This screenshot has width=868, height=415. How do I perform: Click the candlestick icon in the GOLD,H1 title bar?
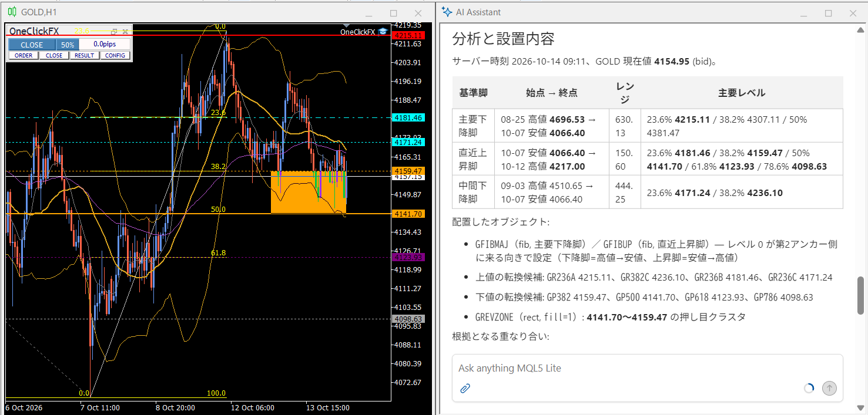click(x=12, y=12)
